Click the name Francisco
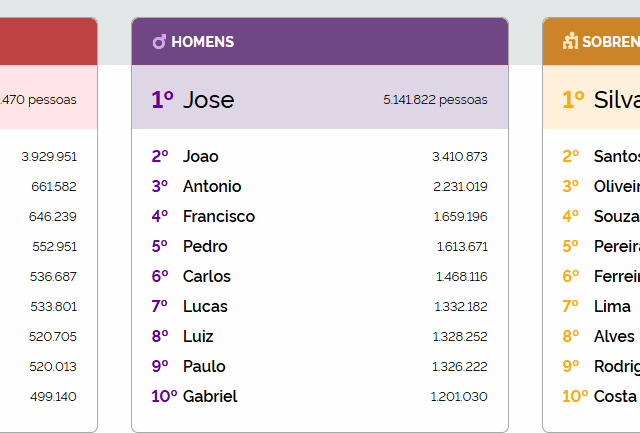Viewport: 640px width, 433px height. coord(218,216)
